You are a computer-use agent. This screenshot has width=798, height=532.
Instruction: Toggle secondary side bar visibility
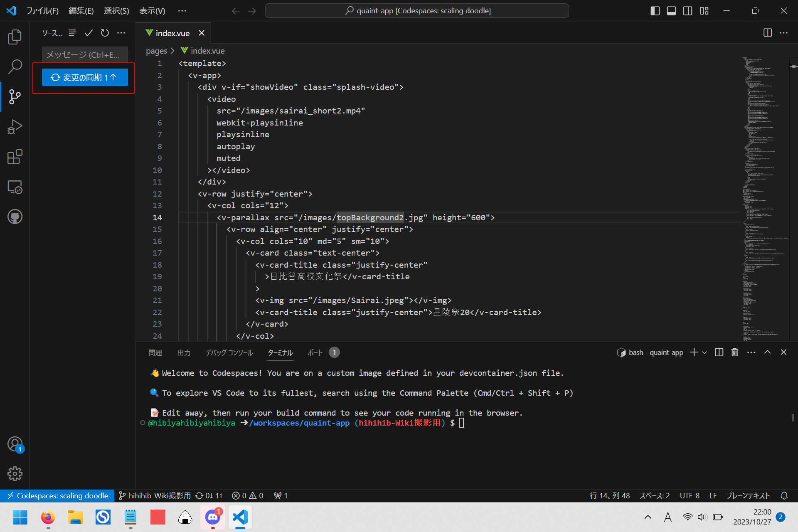pyautogui.click(x=688, y=11)
